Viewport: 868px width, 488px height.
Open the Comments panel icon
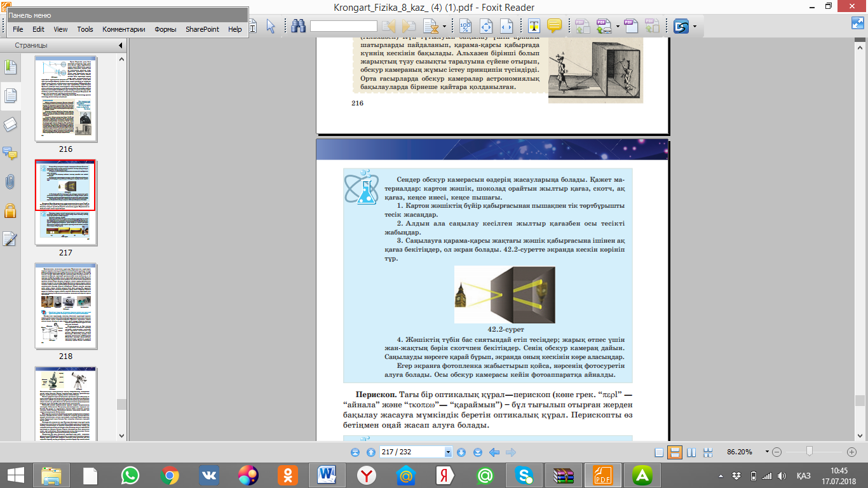[10, 153]
